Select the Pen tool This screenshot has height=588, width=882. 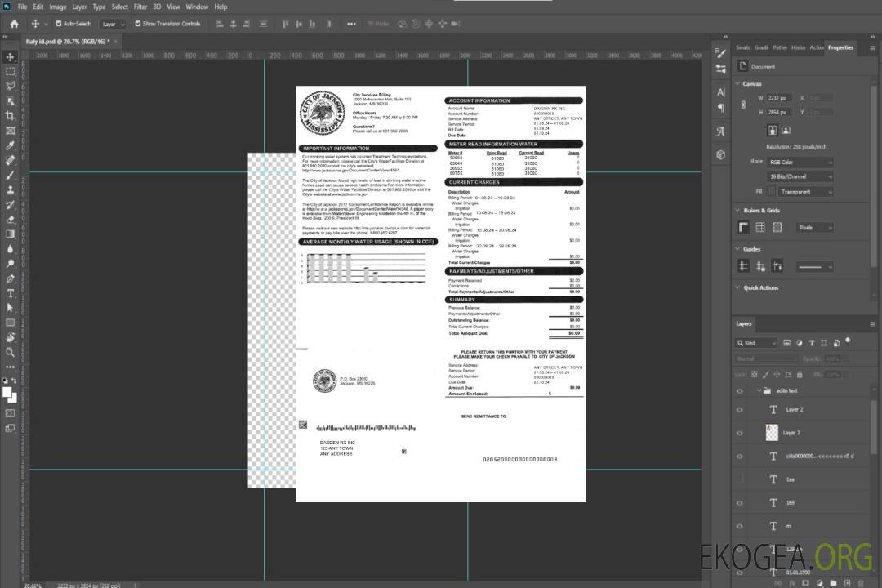tap(10, 278)
